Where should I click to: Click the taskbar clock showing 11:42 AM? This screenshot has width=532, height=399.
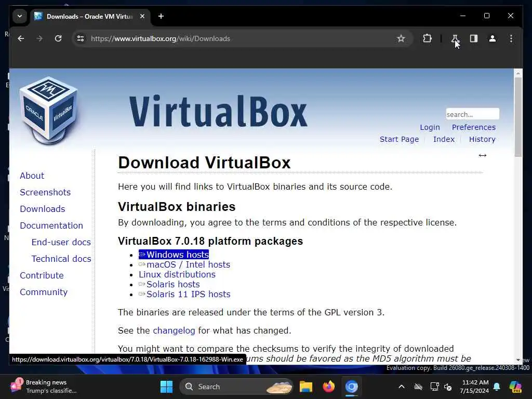coord(475,387)
